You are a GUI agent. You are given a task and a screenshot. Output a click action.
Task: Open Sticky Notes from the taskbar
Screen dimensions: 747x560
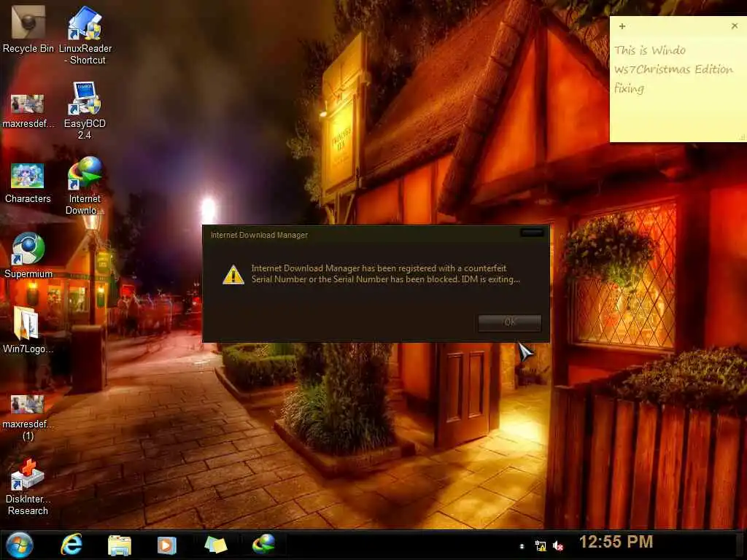216,545
